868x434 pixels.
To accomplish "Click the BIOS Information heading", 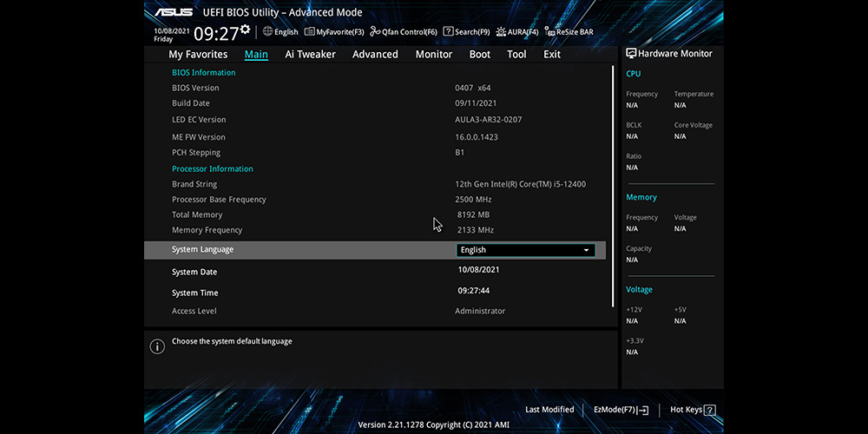I will coord(204,73).
